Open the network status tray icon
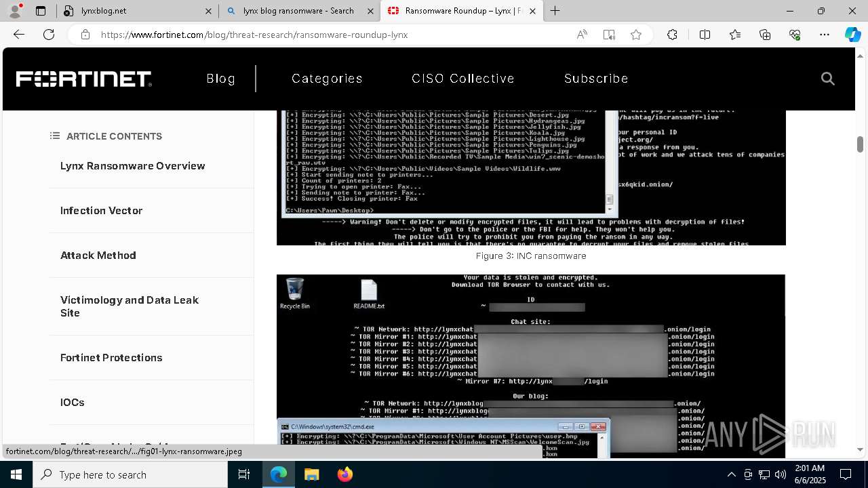 pyautogui.click(x=764, y=474)
